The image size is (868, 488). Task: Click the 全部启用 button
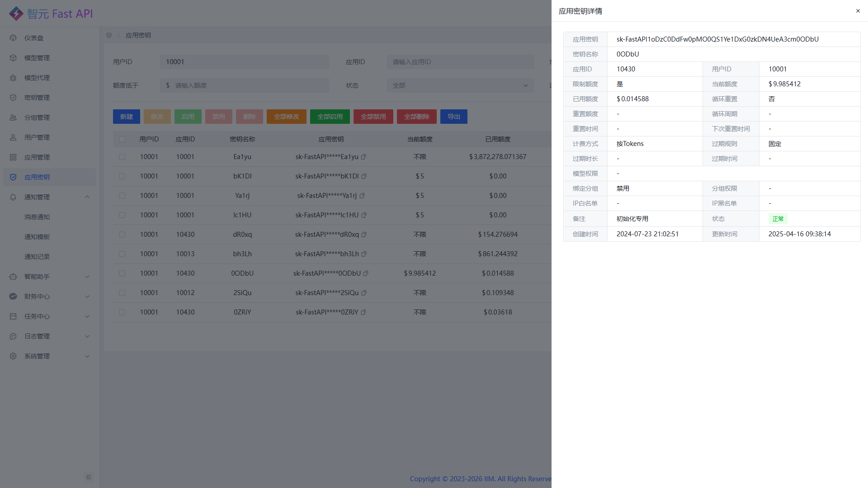[330, 117]
